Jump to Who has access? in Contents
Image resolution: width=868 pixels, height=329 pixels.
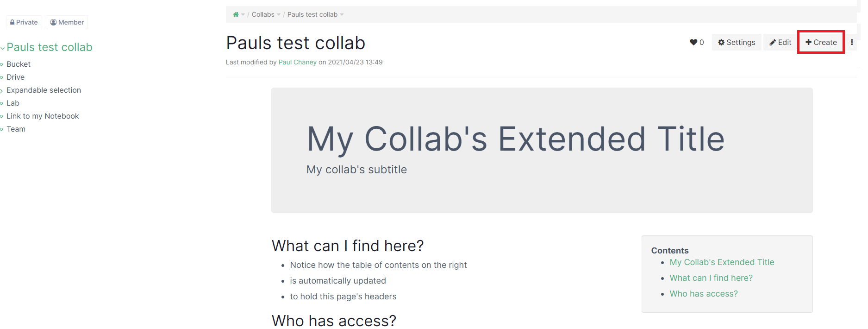tap(704, 294)
